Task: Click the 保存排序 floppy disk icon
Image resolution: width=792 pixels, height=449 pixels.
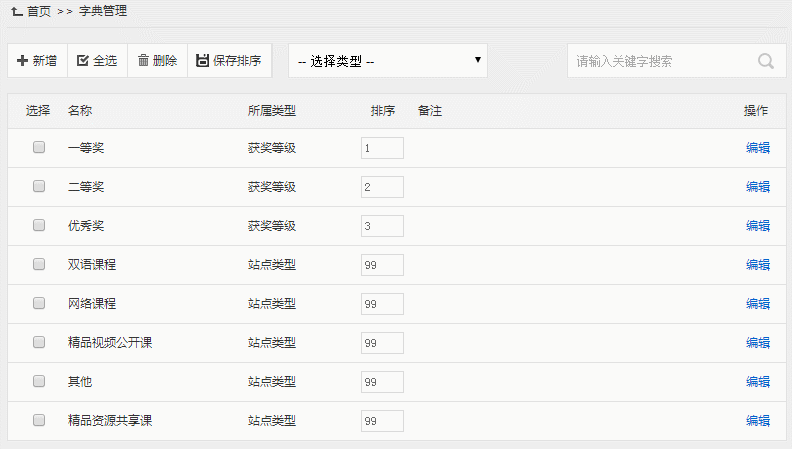Action: tap(202, 61)
